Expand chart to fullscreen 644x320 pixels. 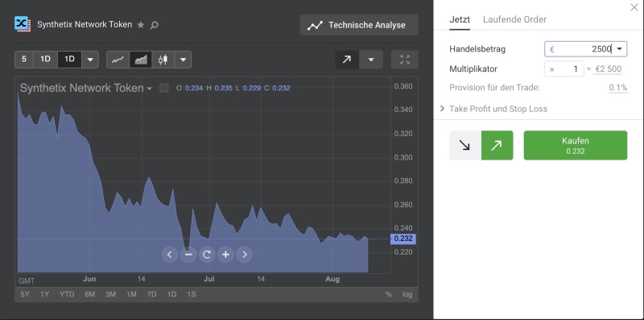(405, 60)
